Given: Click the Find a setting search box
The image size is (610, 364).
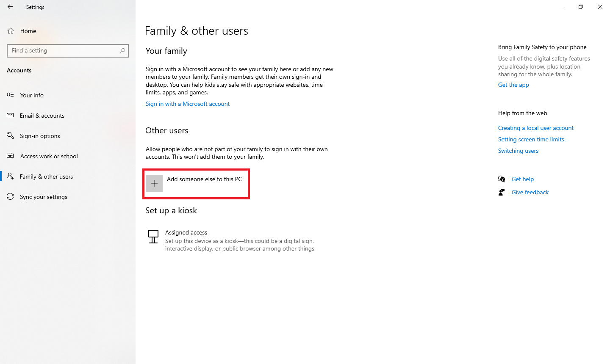Looking at the screenshot, I should (x=68, y=50).
